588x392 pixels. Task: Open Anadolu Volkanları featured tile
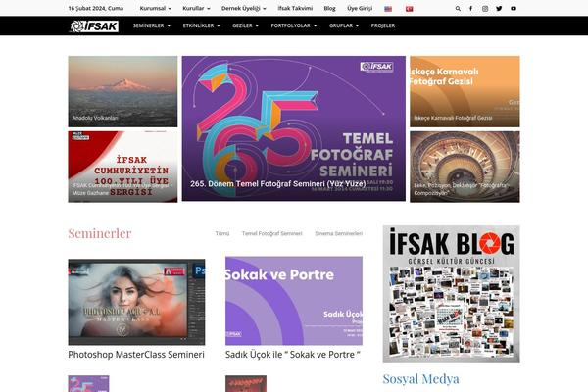point(122,91)
